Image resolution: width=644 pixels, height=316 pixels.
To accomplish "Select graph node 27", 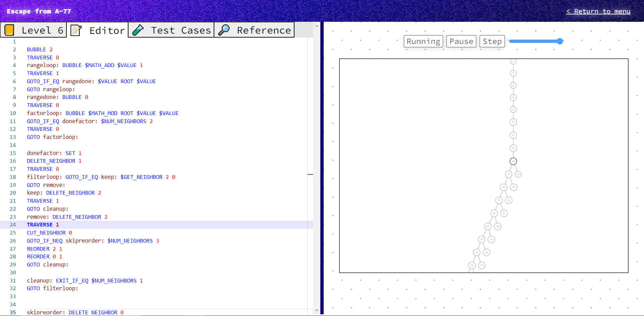I will coord(499,200).
